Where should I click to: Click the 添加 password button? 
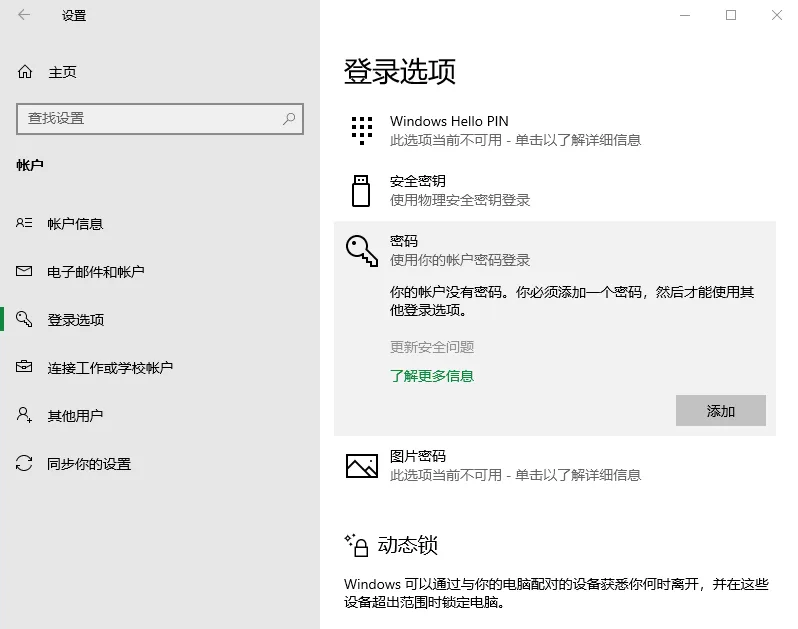[721, 411]
